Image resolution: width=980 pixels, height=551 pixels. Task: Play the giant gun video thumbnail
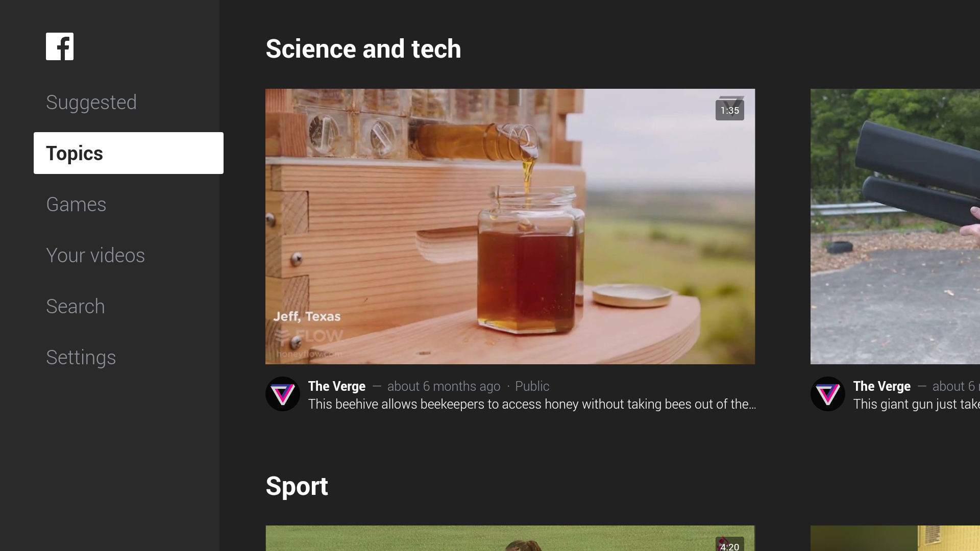click(x=895, y=227)
